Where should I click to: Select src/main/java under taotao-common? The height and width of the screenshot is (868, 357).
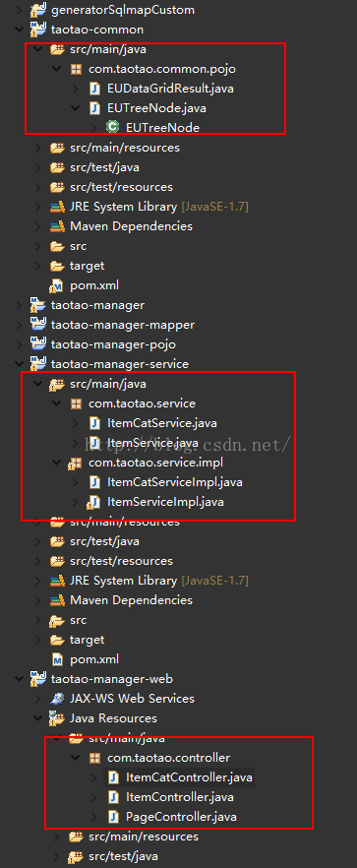(x=108, y=50)
